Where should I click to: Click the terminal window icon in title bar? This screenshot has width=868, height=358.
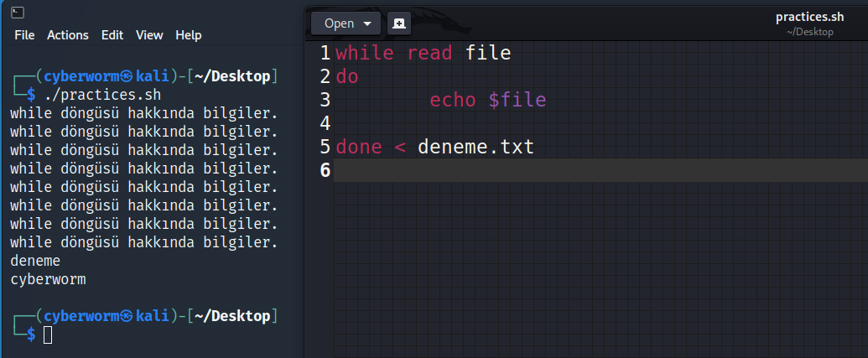tap(18, 12)
